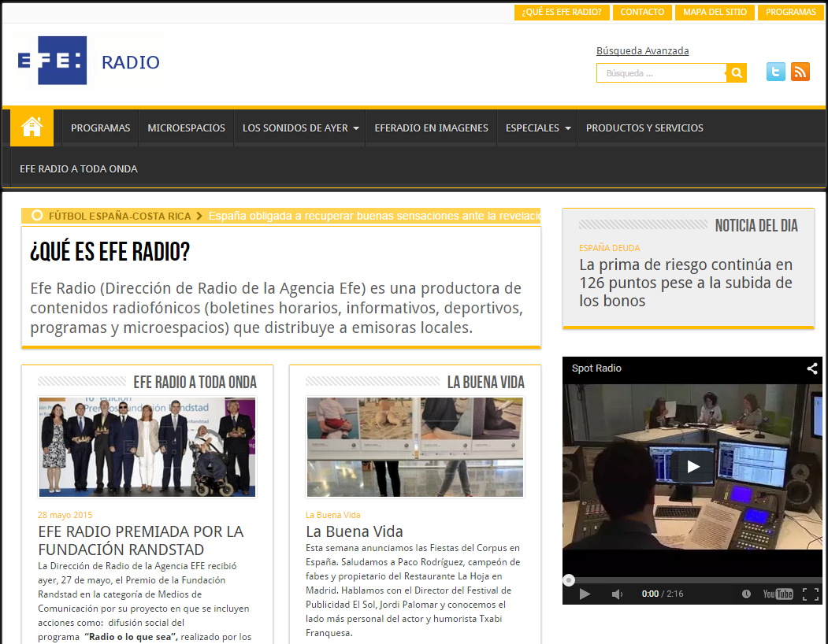
Task: Click the 0:00 / 2:16 video time display
Action: [663, 594]
